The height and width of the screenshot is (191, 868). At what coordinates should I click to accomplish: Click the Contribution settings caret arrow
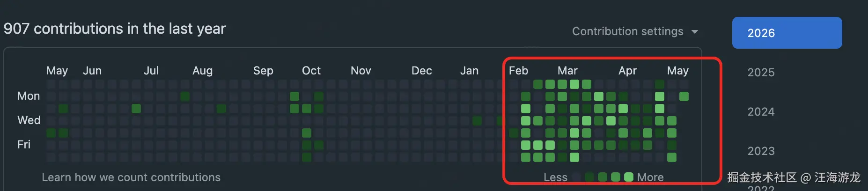tap(695, 32)
